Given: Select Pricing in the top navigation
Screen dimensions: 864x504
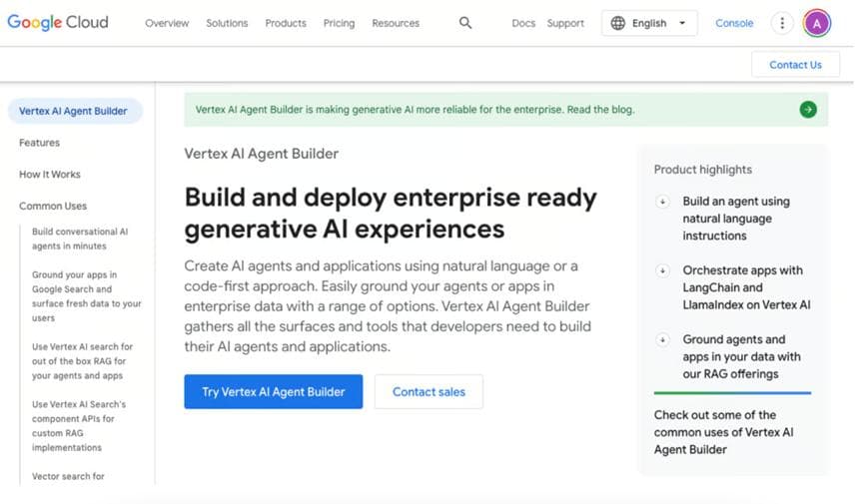Looking at the screenshot, I should point(339,23).
